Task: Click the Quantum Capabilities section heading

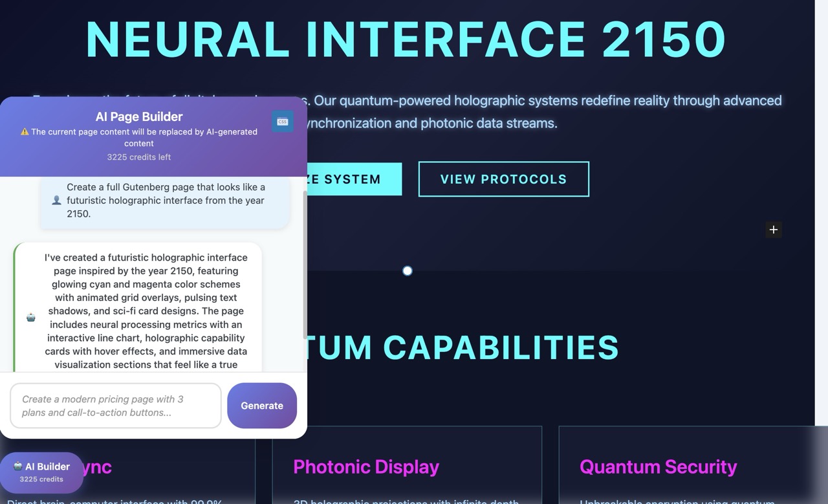Action: click(463, 347)
